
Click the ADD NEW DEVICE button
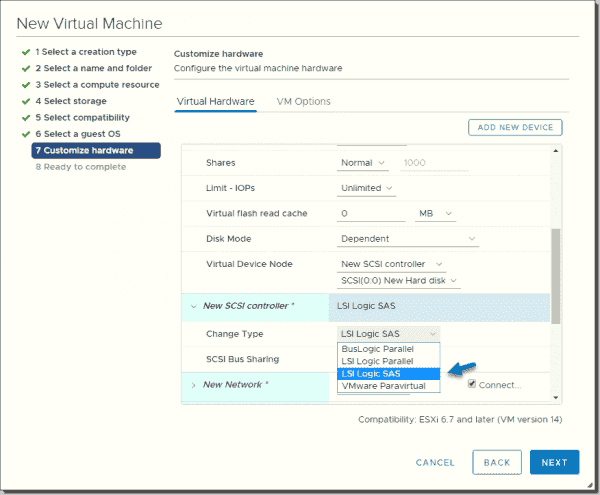(515, 127)
